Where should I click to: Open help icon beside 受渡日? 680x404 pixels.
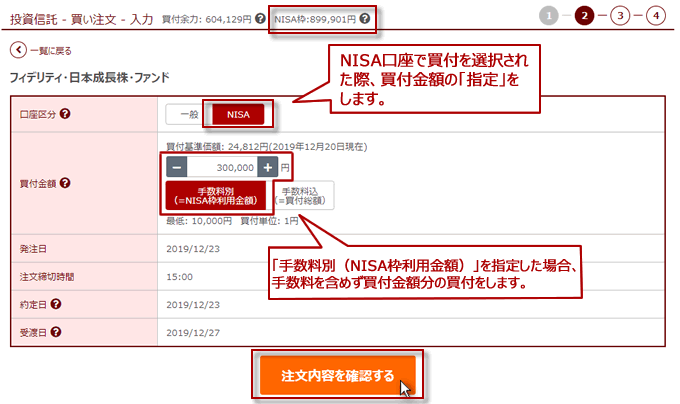(x=56, y=332)
